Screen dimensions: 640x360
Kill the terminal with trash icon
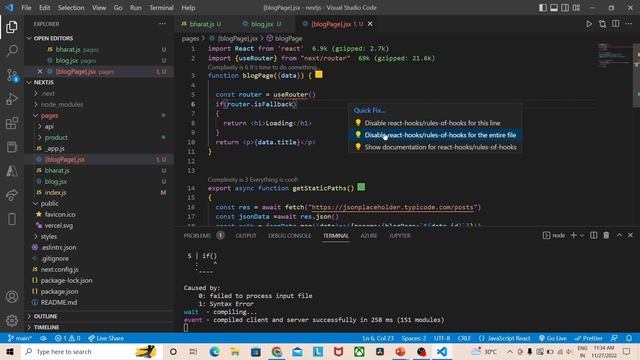(x=606, y=236)
